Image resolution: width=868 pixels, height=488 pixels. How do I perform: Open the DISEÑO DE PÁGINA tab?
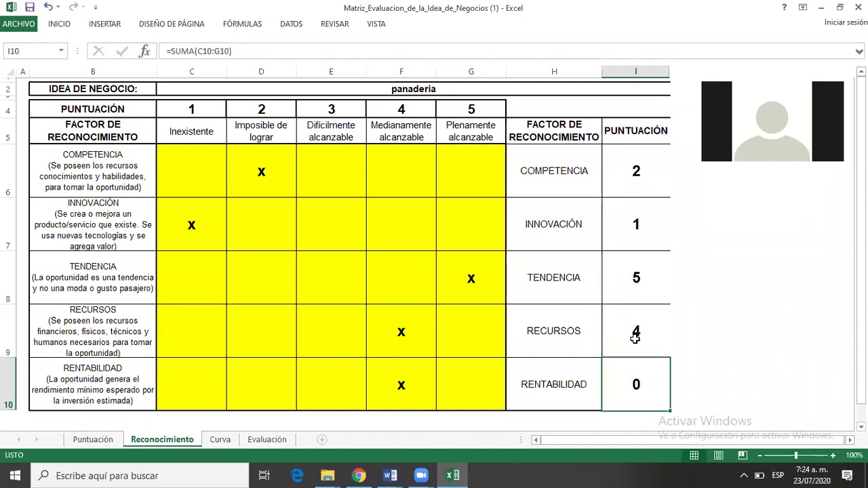tap(172, 24)
